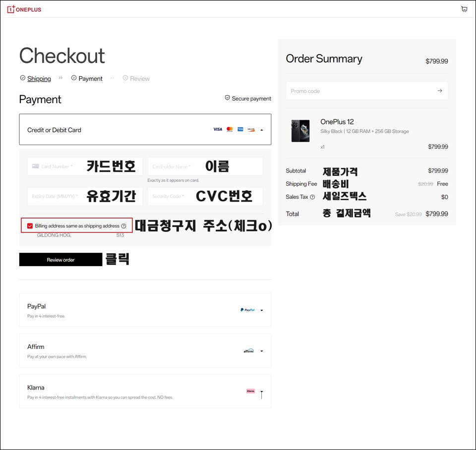Image resolution: width=476 pixels, height=450 pixels.
Task: Click the OnePlus 12 product name
Action: click(x=337, y=122)
